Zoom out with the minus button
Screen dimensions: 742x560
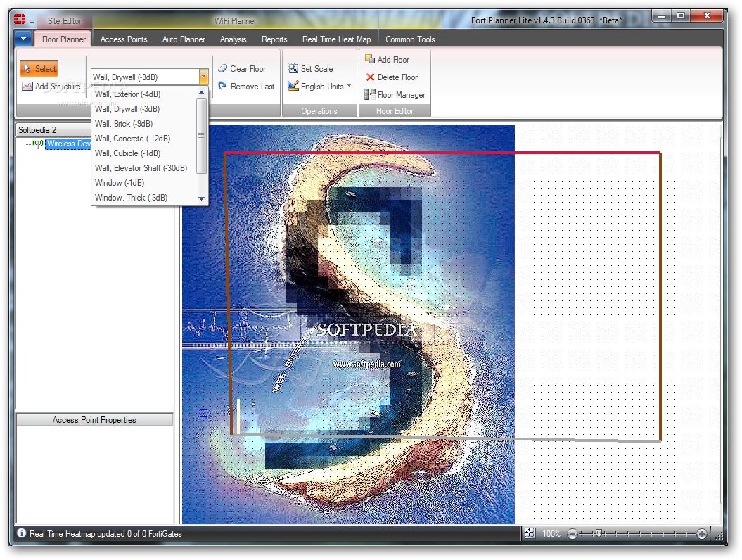pyautogui.click(x=572, y=534)
